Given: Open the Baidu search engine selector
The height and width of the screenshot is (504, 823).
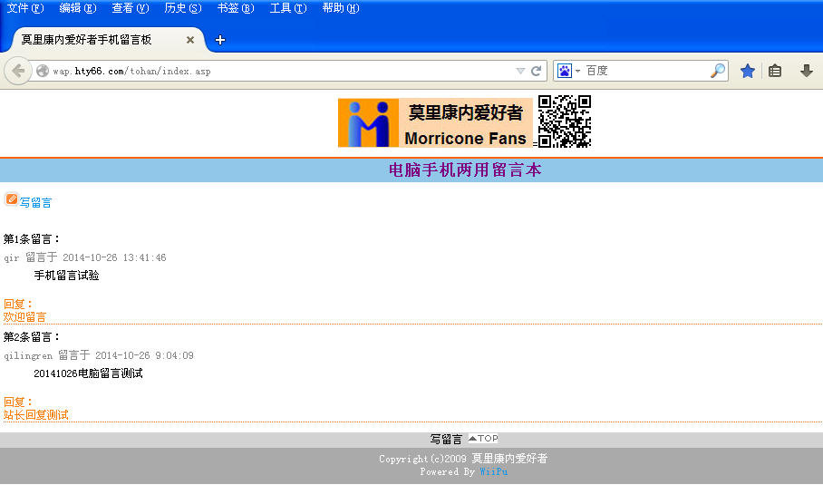Looking at the screenshot, I should [x=568, y=71].
